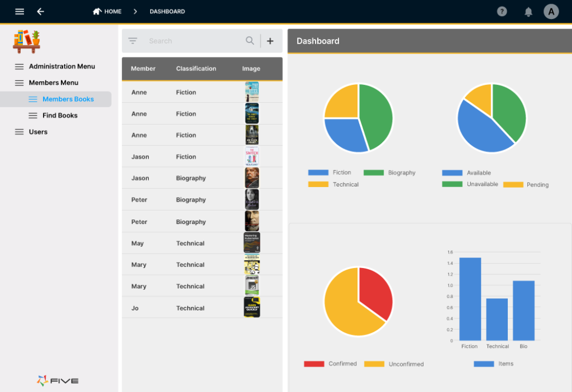Click the Fiction bar in bar chart

coord(470,299)
